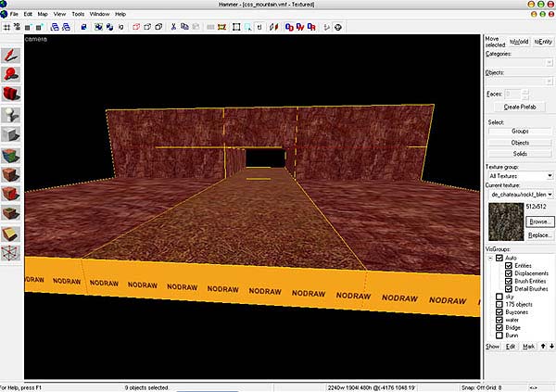The image size is (556, 392).
Task: Select the yellow Clipping tool
Action: click(11, 233)
